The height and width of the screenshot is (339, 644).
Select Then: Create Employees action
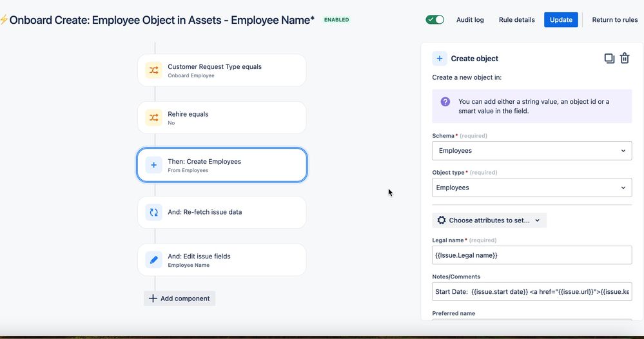[222, 165]
